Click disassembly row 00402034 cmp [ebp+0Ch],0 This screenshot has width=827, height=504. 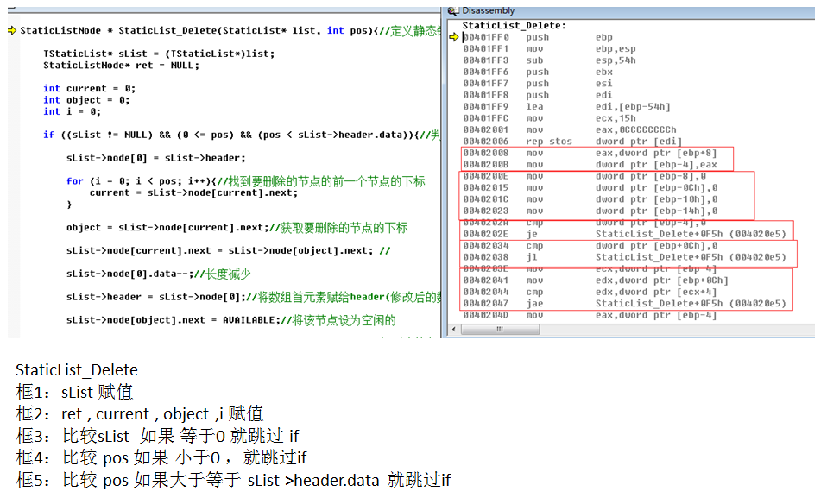[590, 246]
